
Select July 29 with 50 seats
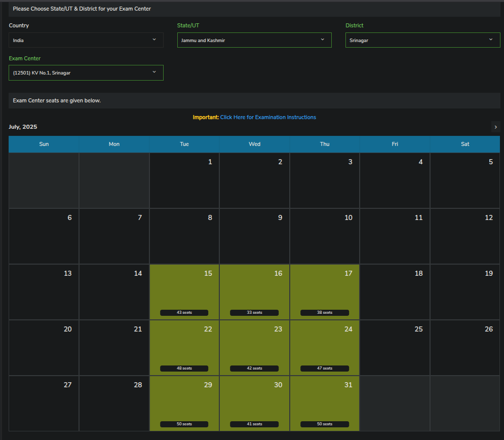tap(184, 404)
